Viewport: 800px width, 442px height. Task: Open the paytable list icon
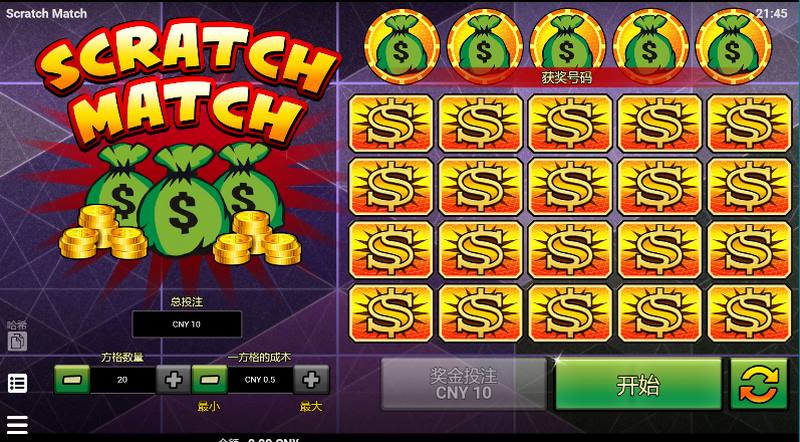tap(17, 383)
